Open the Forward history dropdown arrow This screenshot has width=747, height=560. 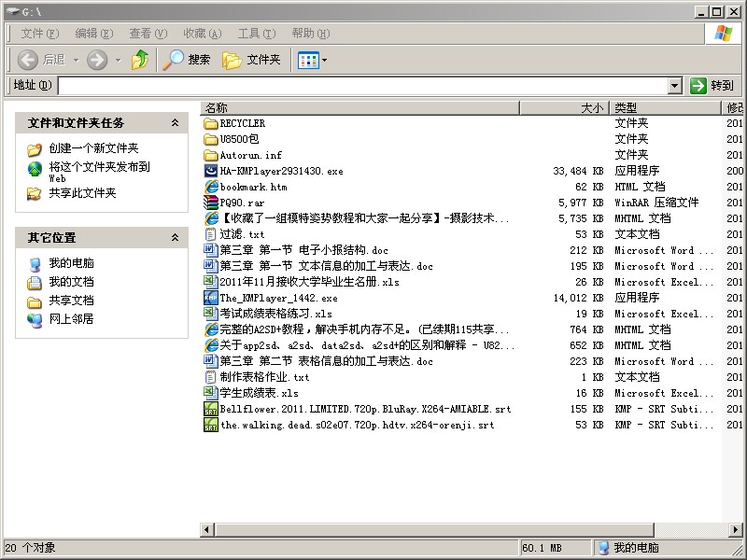[119, 61]
